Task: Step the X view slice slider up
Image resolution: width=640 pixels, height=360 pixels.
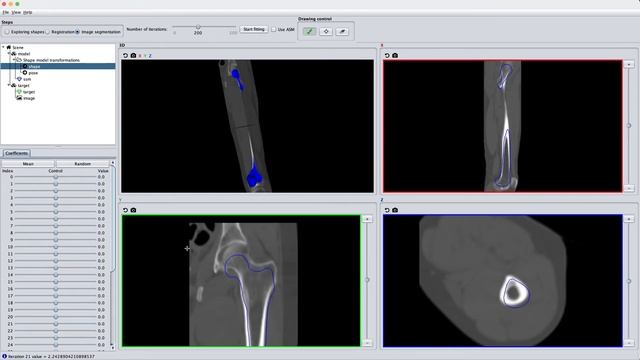Action: pyautogui.click(x=629, y=64)
